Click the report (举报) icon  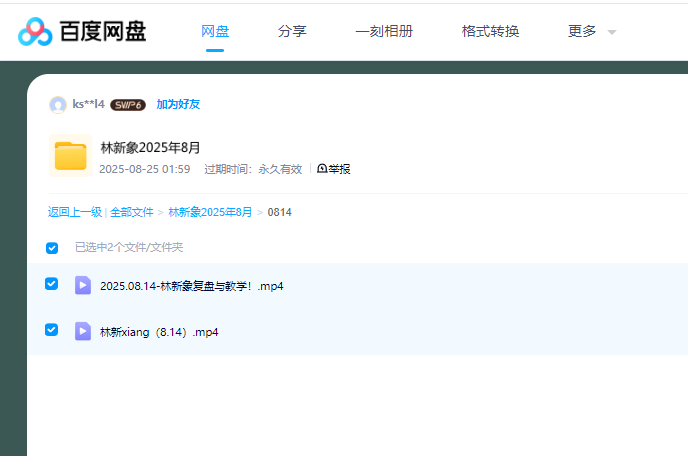point(322,169)
